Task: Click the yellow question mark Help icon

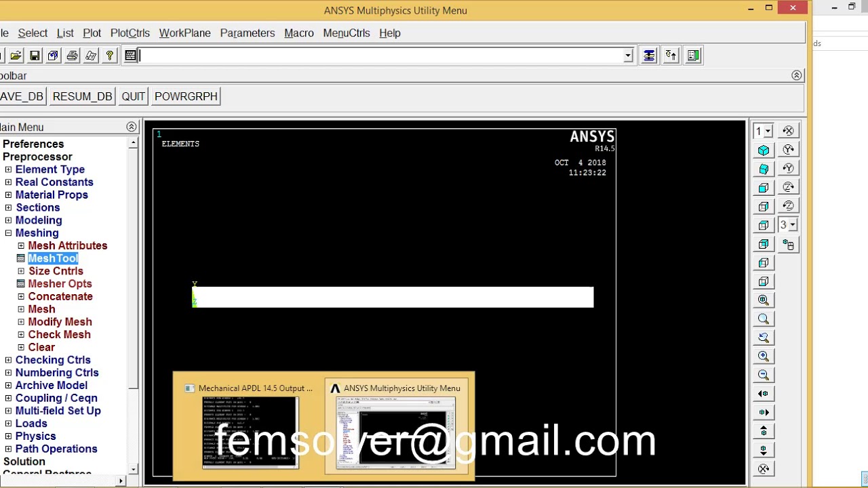Action: [109, 56]
